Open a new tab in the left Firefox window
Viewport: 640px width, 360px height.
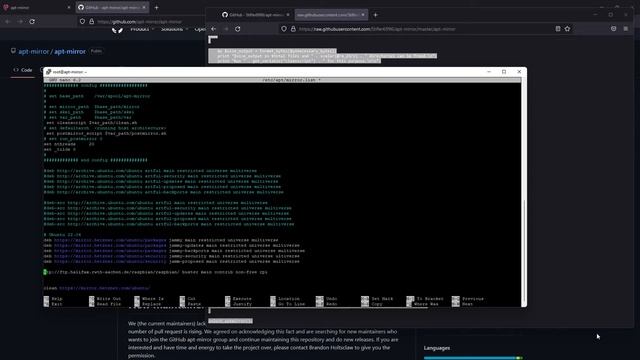click(156, 7)
